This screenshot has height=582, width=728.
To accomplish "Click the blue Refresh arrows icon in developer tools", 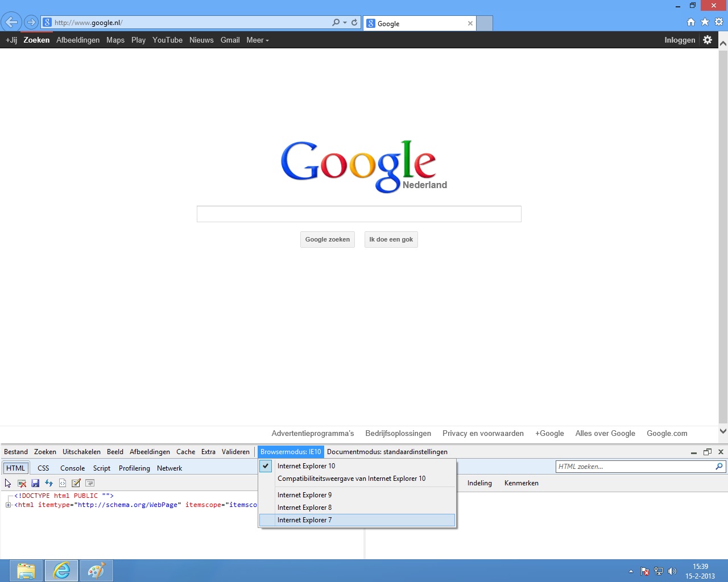I will pyautogui.click(x=49, y=483).
